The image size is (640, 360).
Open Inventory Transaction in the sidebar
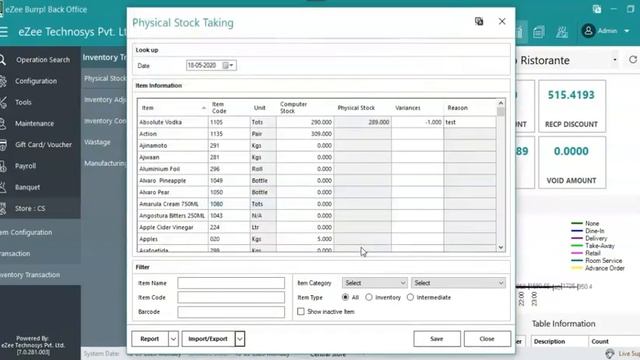tap(30, 275)
